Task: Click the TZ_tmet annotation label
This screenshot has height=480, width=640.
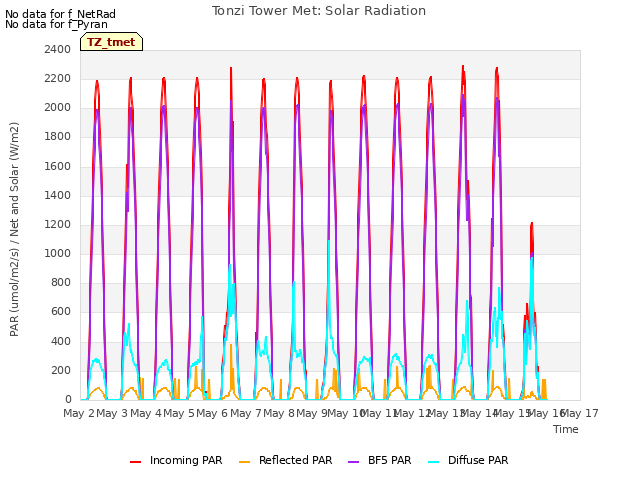Action: (111, 42)
